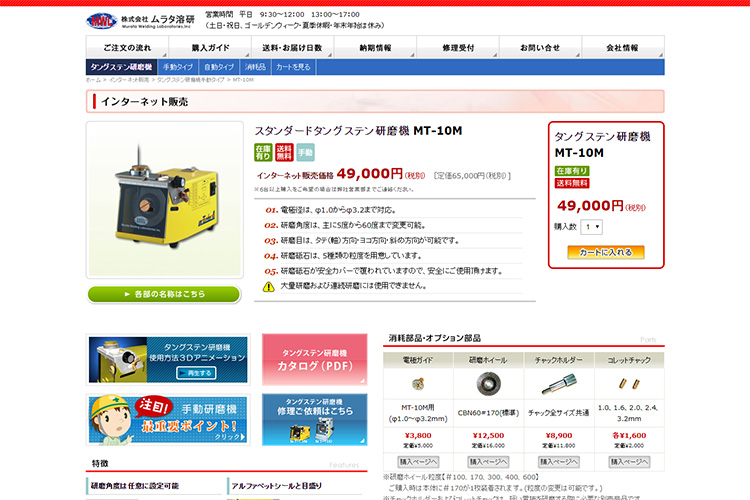Click 購入ページへ under 電極ガイド
Image resolution: width=750 pixels, height=500 pixels.
click(x=419, y=462)
